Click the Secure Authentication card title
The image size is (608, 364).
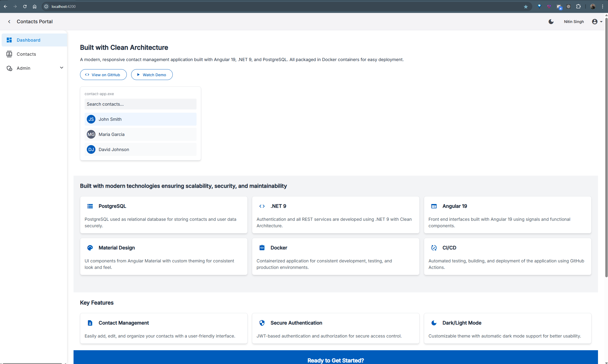(x=296, y=323)
